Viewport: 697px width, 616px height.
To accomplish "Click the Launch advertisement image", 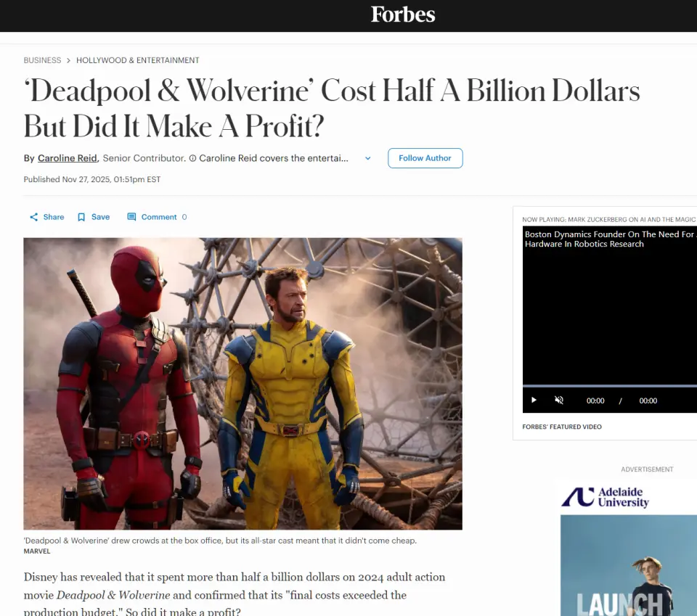I will [x=629, y=565].
